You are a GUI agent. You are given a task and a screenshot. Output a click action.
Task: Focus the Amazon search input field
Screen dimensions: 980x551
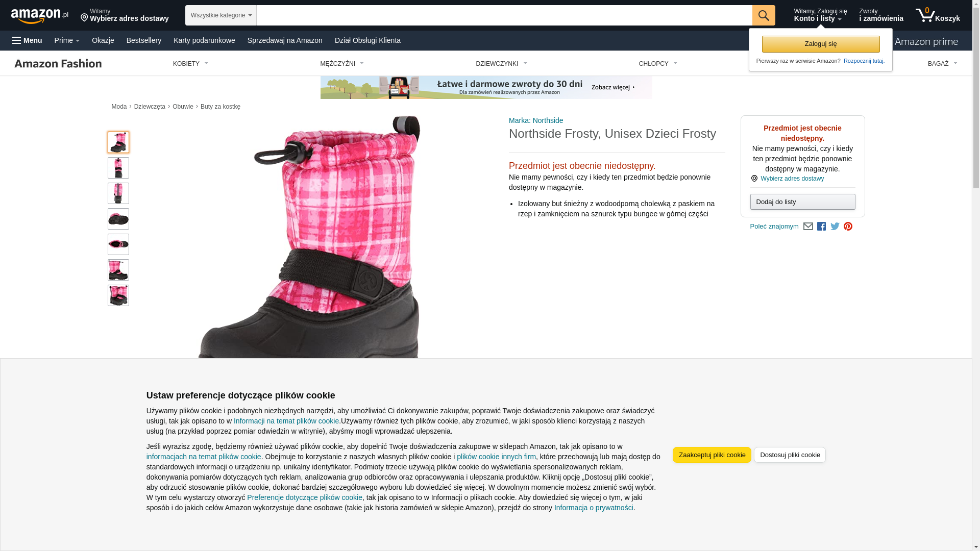coord(504,15)
